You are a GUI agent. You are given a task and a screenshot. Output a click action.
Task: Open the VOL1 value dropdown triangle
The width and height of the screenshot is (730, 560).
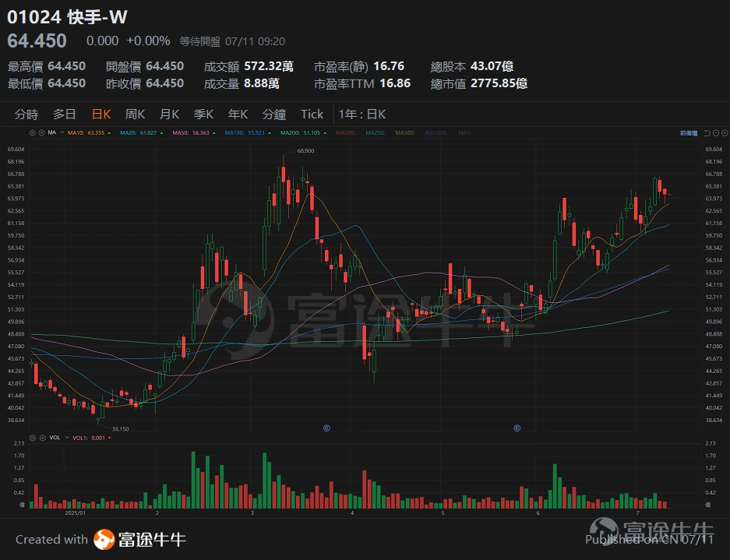[109, 438]
